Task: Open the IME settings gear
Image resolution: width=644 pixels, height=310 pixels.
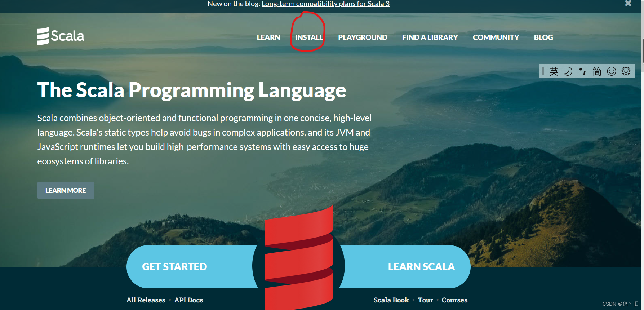Action: 626,71
